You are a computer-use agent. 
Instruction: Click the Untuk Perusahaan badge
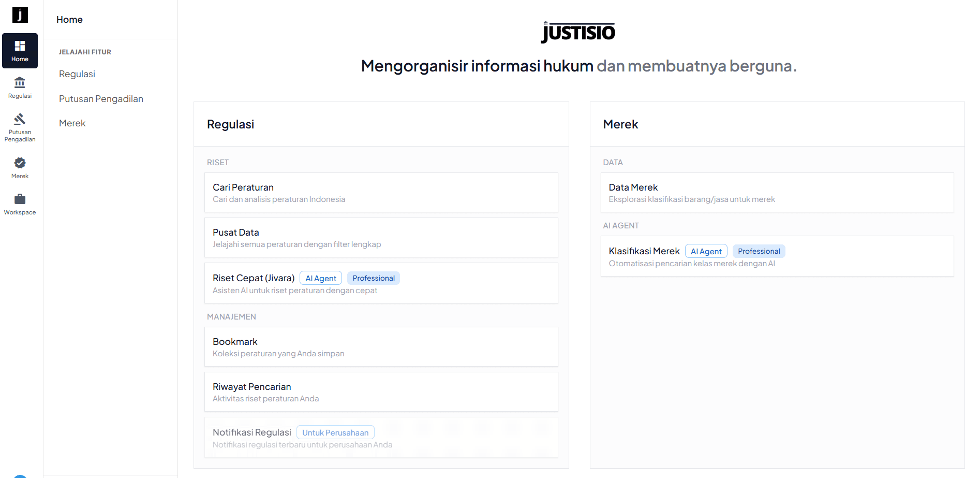[x=335, y=432]
